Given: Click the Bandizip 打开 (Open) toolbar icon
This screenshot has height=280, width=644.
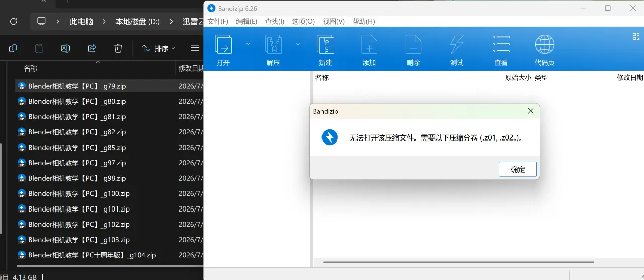Looking at the screenshot, I should [223, 44].
